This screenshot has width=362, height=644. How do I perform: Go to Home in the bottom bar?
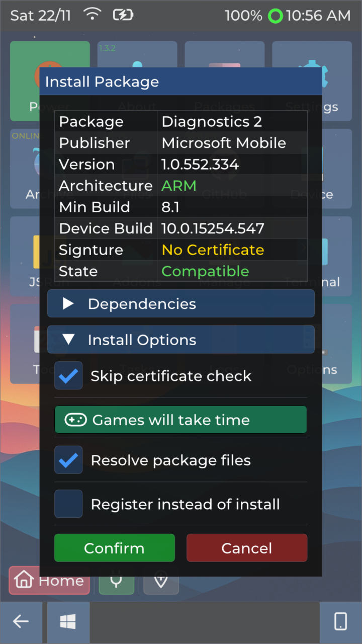[49, 581]
